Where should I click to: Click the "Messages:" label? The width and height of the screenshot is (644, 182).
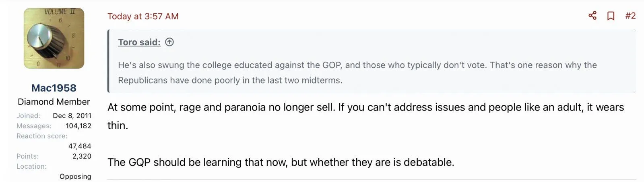34,126
